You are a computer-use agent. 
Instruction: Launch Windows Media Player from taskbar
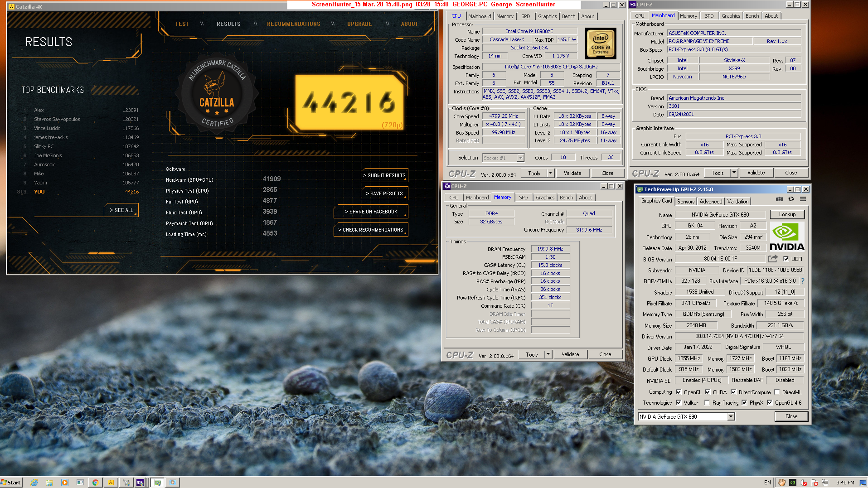[65, 483]
